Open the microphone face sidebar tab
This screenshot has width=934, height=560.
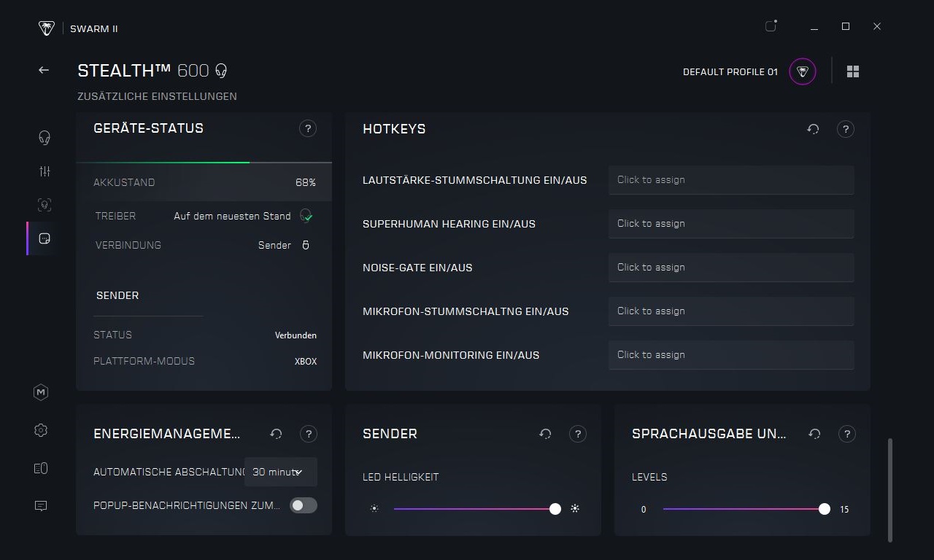45,205
